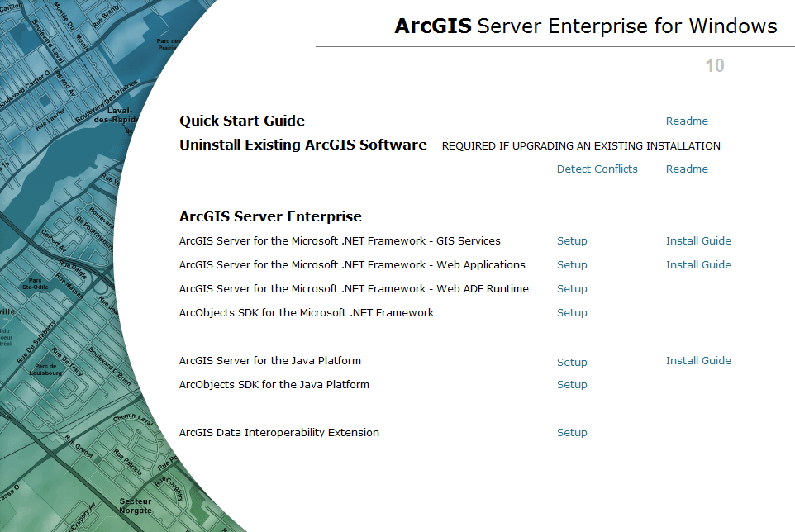Image resolution: width=795 pixels, height=532 pixels.
Task: Click text 'ArcGIS Server for the Microsoft .NET Framework - Web Applications'
Action: [x=352, y=265]
